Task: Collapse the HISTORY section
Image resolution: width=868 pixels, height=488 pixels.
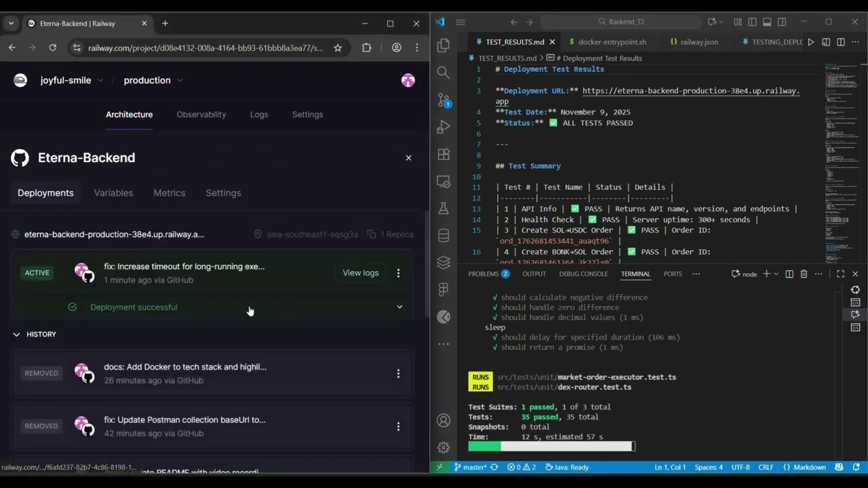Action: [x=35, y=334]
